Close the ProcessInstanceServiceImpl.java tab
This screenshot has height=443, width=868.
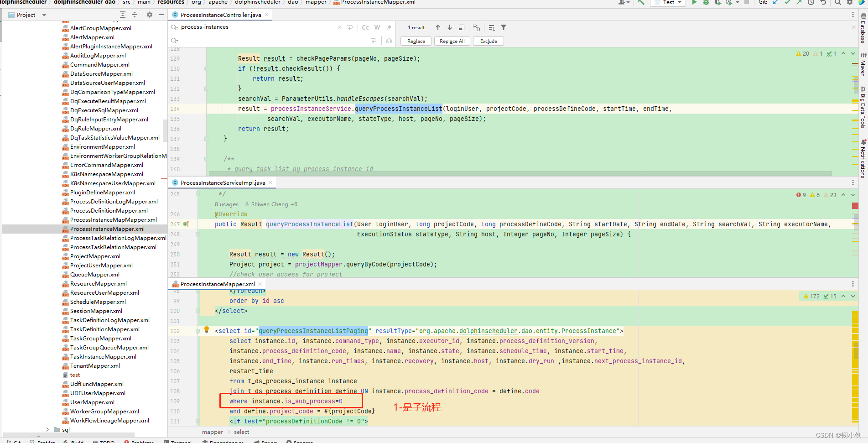pyautogui.click(x=270, y=182)
